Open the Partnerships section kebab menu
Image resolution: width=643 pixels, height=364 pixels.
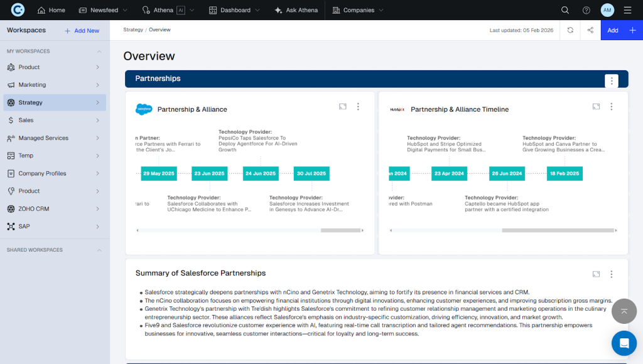pyautogui.click(x=611, y=80)
